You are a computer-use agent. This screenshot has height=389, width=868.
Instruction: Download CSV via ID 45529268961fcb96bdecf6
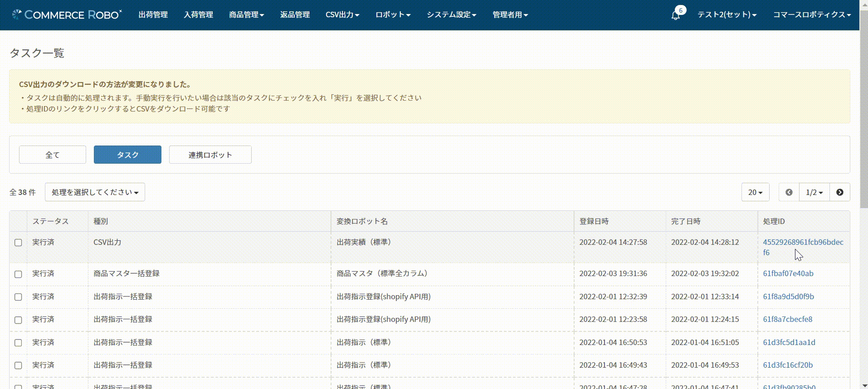pyautogui.click(x=803, y=247)
